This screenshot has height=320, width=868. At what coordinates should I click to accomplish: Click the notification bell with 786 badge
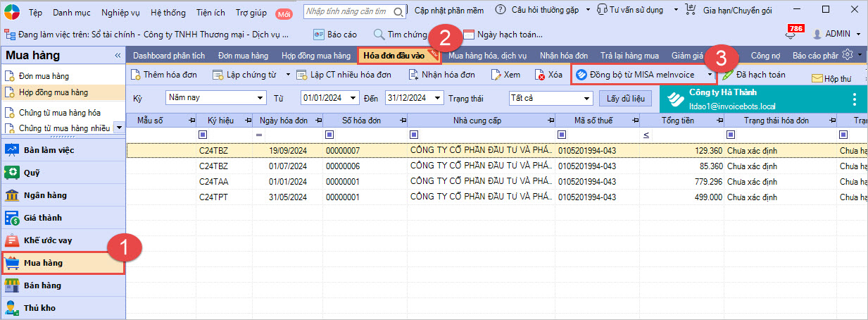(x=791, y=34)
